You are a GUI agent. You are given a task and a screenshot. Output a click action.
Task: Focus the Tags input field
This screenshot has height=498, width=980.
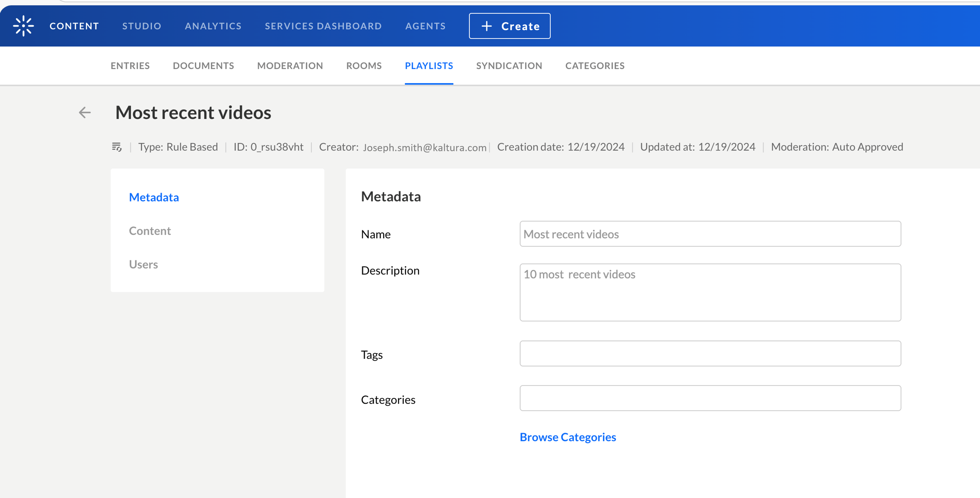click(710, 354)
